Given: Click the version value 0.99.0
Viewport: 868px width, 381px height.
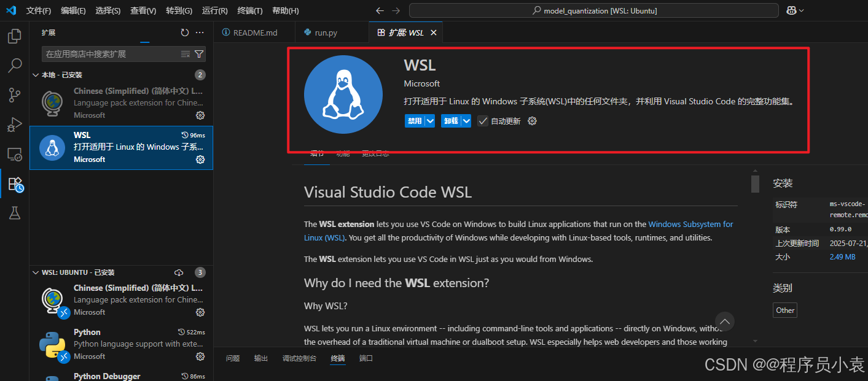Looking at the screenshot, I should click(840, 229).
